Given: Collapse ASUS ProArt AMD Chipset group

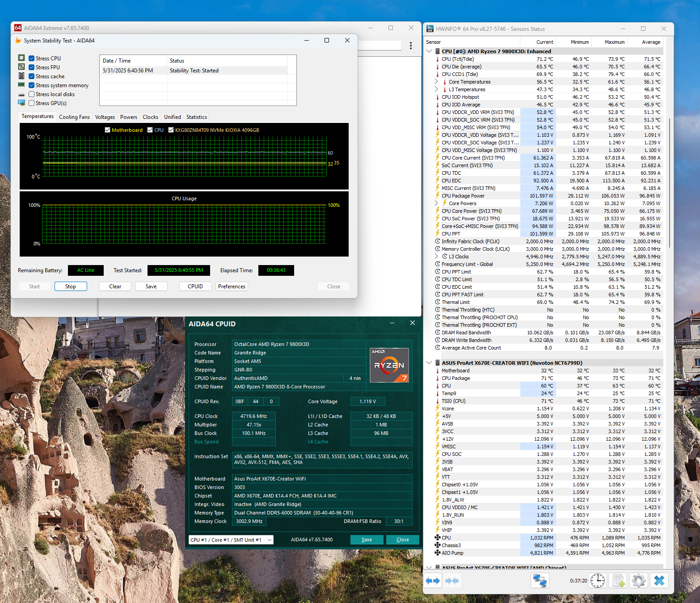Looking at the screenshot, I should [x=429, y=567].
